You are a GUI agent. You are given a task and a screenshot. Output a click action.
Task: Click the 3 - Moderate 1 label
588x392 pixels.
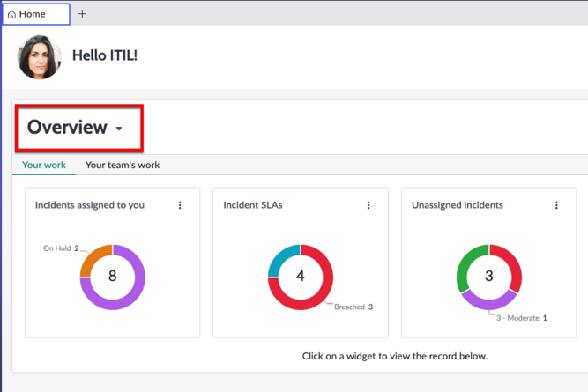[x=522, y=318]
